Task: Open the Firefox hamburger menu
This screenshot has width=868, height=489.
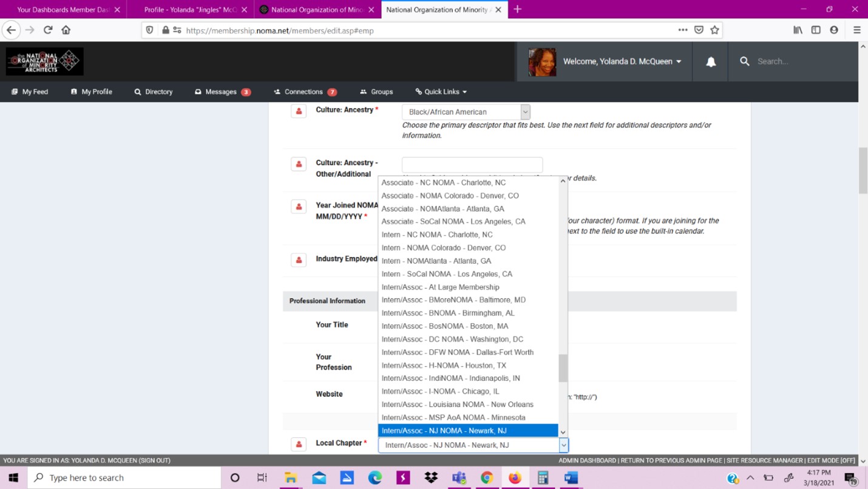Action: (x=857, y=30)
